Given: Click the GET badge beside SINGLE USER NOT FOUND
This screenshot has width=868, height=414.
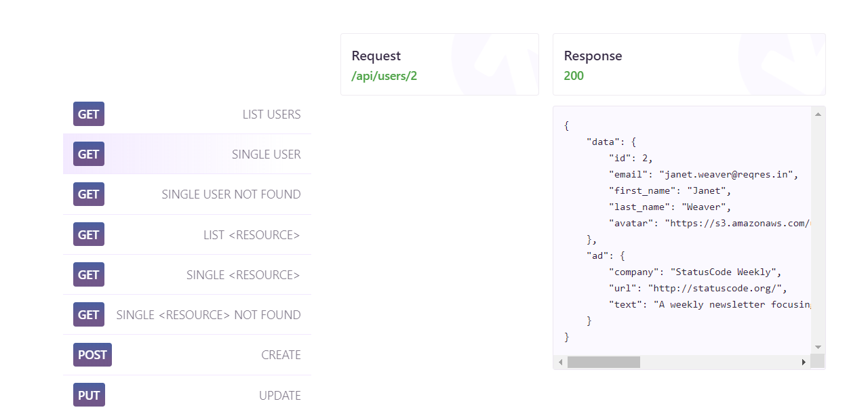Looking at the screenshot, I should coord(88,194).
